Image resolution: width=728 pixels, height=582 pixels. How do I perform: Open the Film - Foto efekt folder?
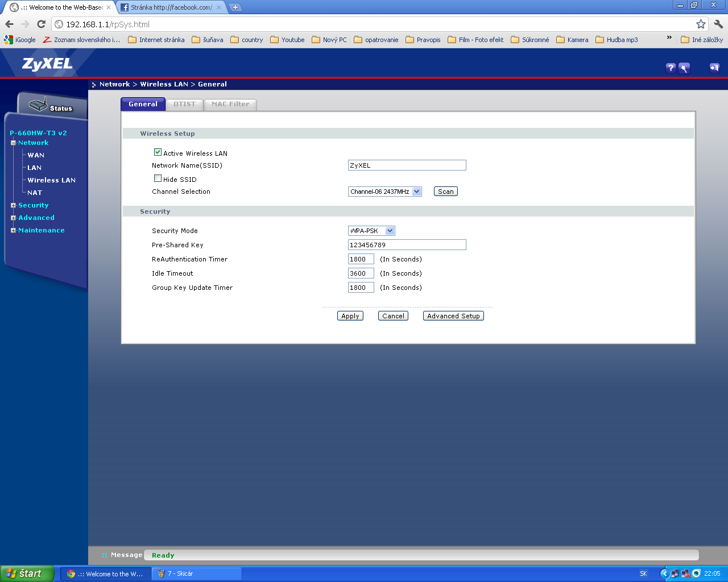click(475, 40)
